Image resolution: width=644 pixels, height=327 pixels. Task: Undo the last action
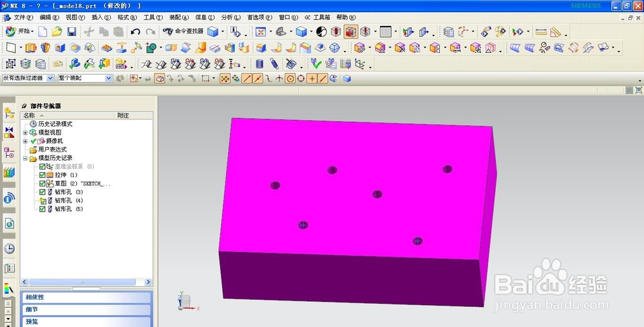pyautogui.click(x=135, y=32)
